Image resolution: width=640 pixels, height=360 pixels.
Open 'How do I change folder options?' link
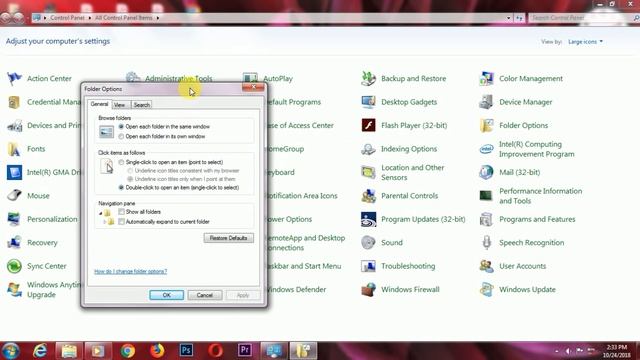pos(131,271)
